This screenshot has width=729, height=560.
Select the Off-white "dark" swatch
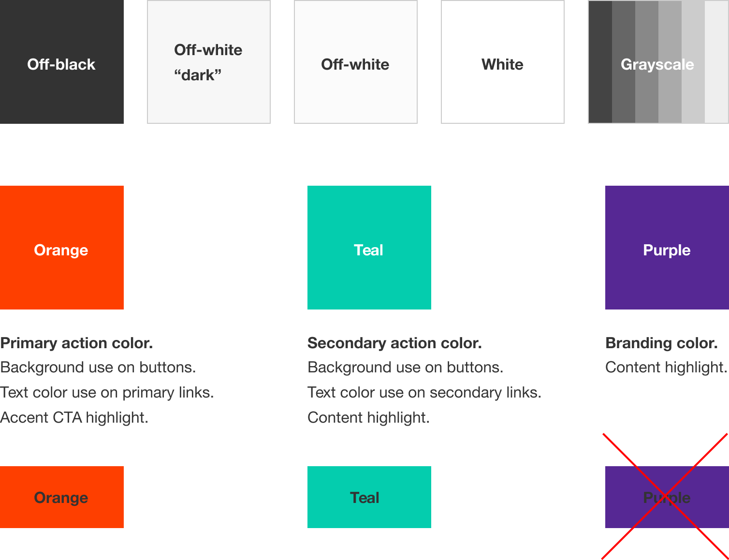(209, 62)
